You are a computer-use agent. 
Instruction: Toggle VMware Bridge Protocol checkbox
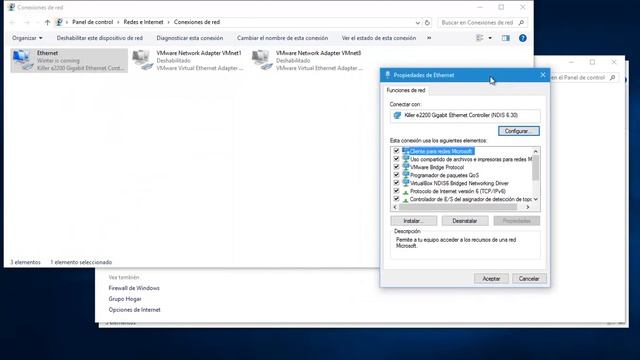(396, 167)
